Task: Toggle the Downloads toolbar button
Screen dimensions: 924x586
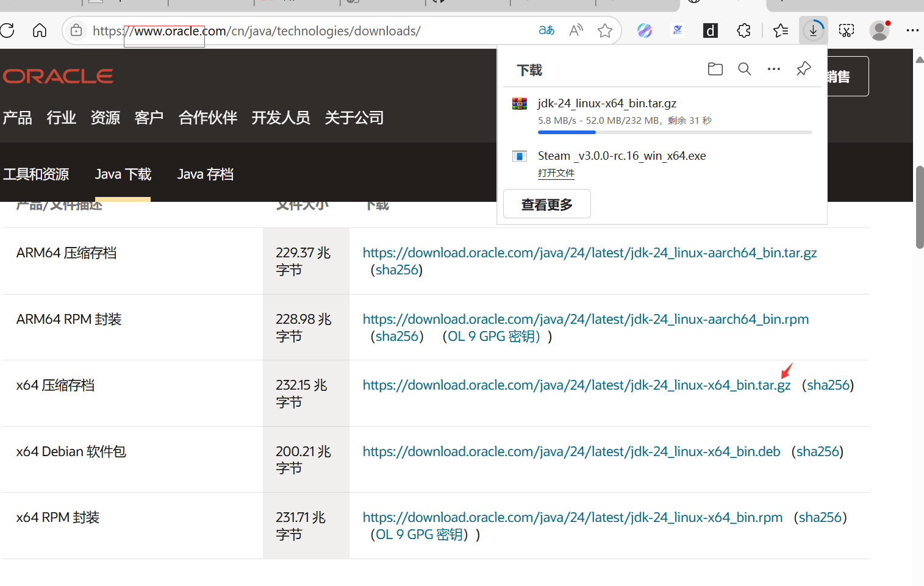Action: click(814, 30)
